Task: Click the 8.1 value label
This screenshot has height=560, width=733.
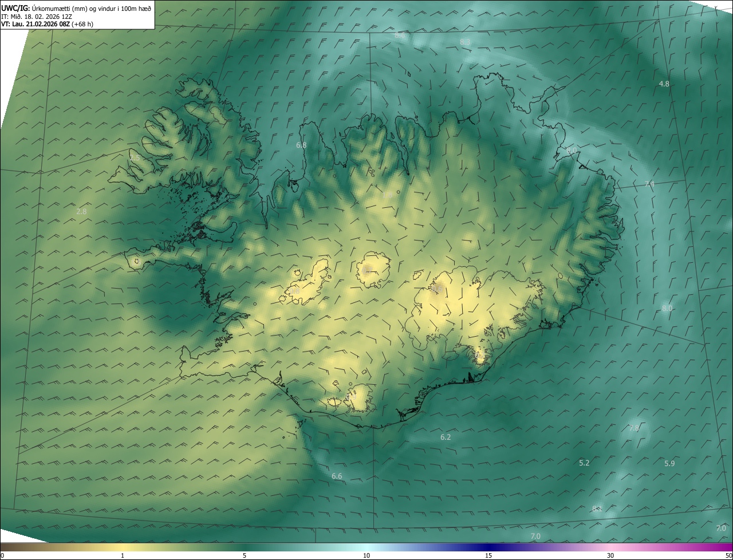Action: (x=597, y=508)
